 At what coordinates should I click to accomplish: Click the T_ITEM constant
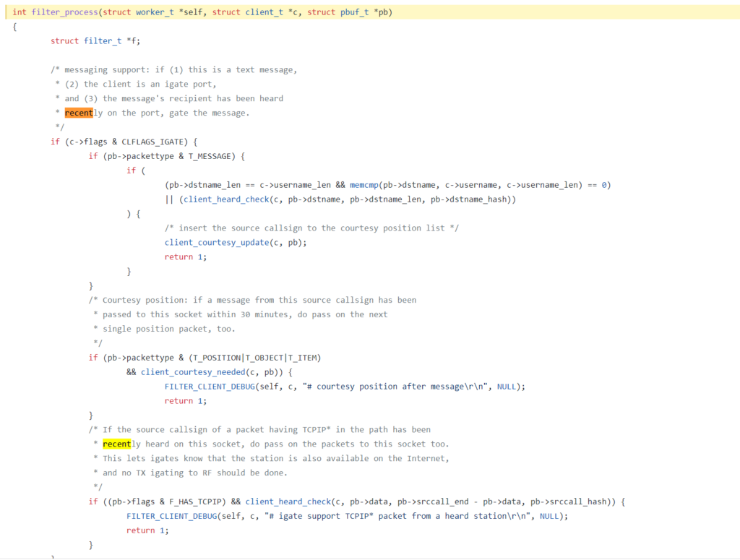(x=302, y=358)
